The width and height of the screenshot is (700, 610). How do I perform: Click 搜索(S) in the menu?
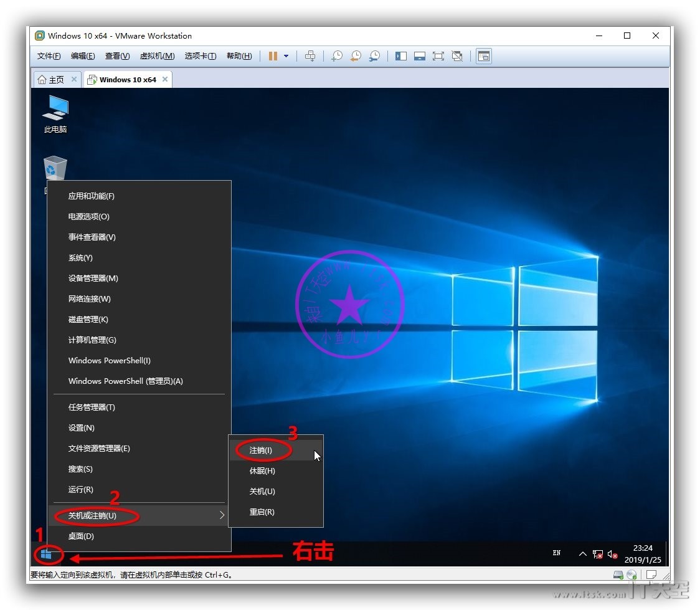pyautogui.click(x=140, y=469)
